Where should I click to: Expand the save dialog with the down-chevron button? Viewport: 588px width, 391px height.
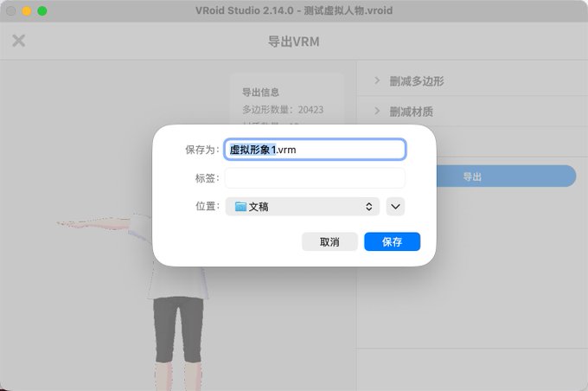tap(395, 207)
